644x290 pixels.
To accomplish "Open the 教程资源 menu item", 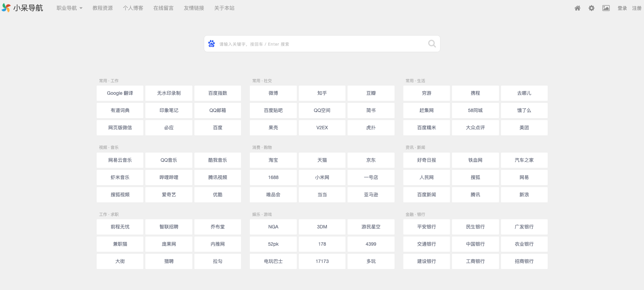I will tap(103, 8).
